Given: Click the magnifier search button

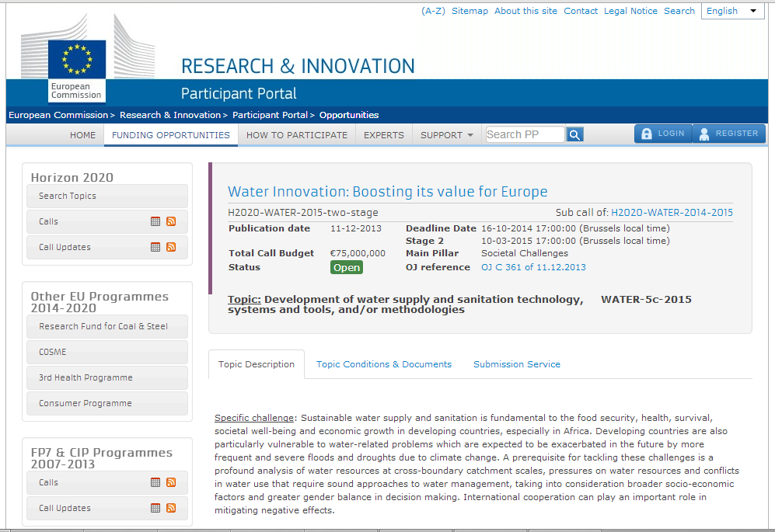Looking at the screenshot, I should point(574,135).
